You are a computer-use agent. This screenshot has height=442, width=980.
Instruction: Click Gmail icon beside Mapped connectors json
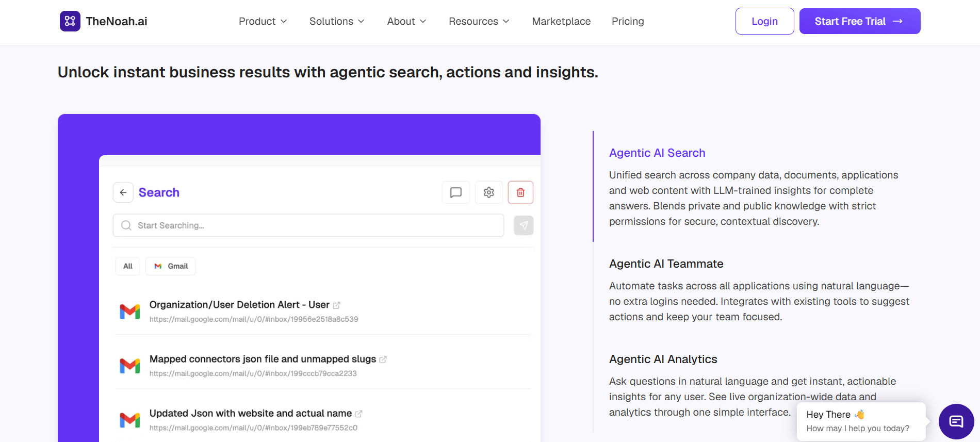(x=130, y=366)
